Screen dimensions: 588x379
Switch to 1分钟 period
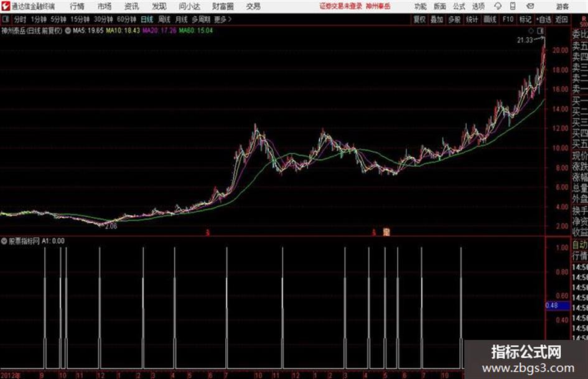click(39, 19)
